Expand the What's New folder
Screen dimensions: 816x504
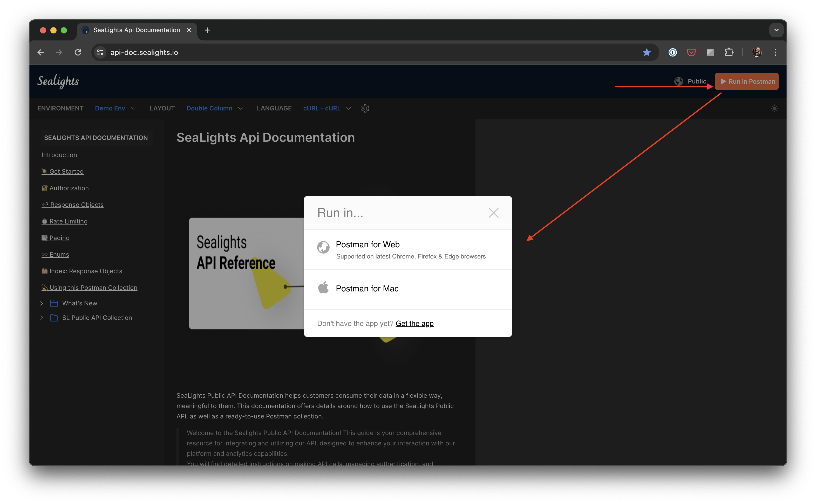(x=41, y=303)
